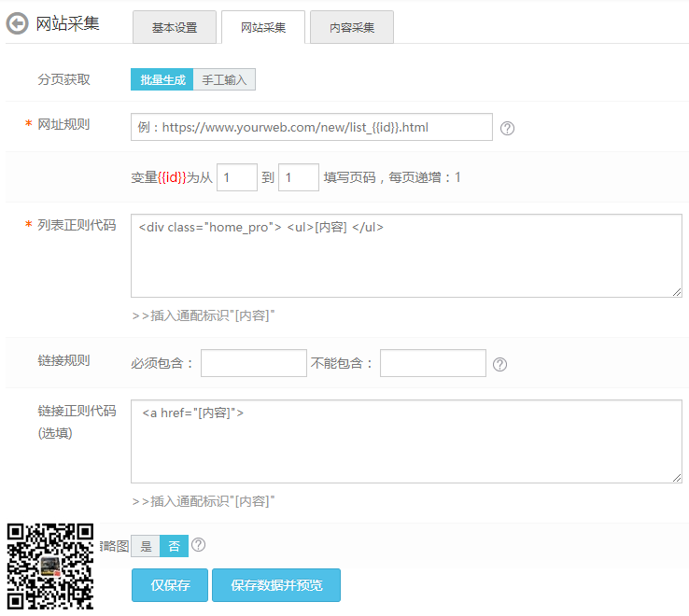Open the 内容采集 tab
The image size is (689, 616).
[352, 27]
